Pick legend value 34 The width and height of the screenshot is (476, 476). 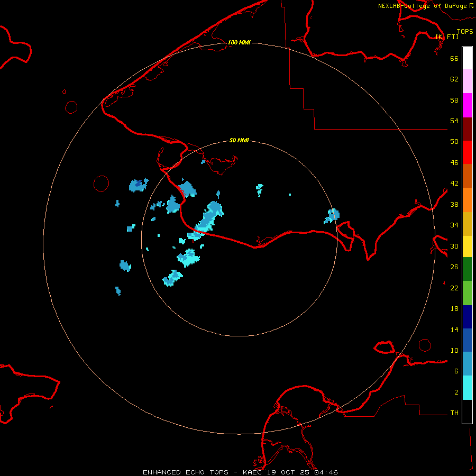454,225
